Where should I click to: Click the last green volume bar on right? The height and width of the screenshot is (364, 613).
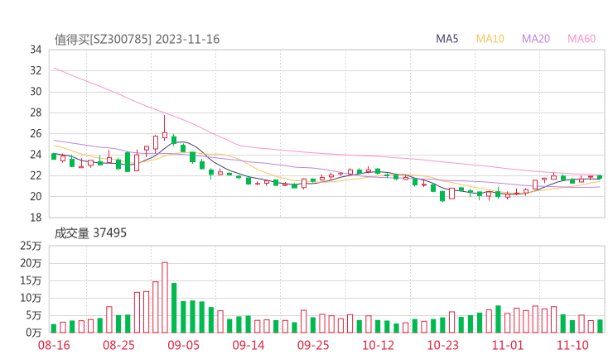(600, 327)
